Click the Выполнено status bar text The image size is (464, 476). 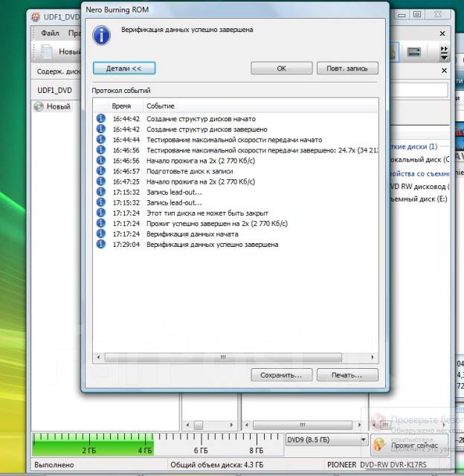(x=54, y=465)
